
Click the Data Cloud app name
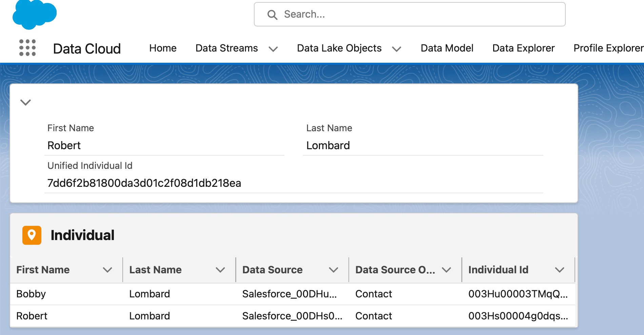point(87,49)
